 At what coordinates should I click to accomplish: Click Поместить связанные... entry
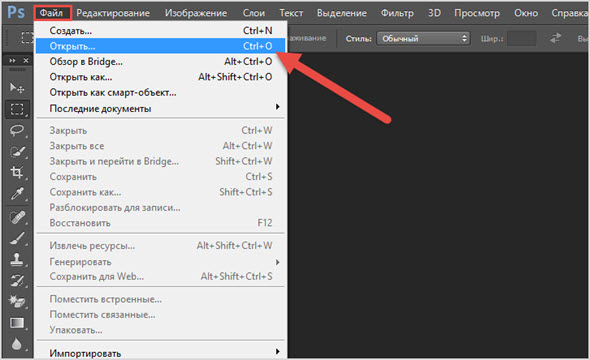tap(160, 315)
